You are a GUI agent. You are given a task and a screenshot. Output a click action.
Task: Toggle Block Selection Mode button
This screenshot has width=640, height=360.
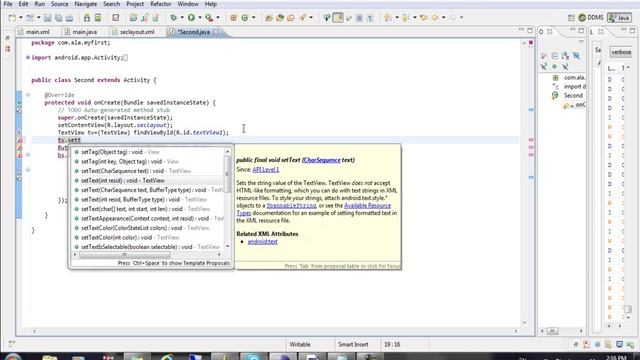(359, 18)
